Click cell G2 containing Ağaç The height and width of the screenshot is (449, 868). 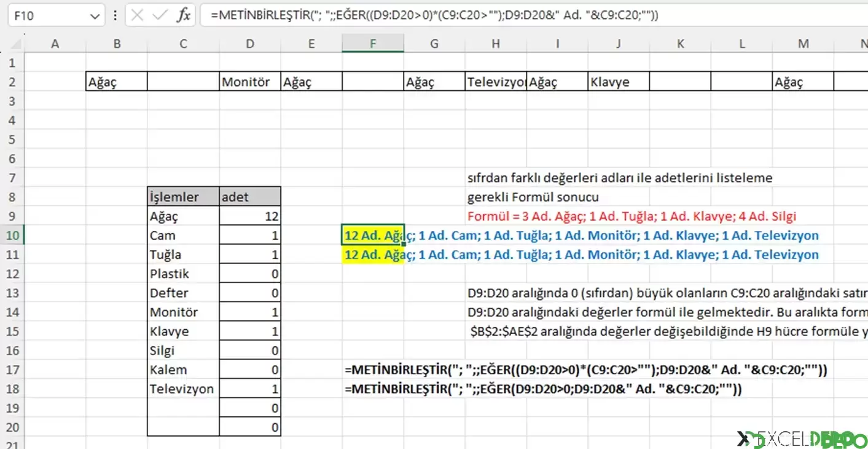434,82
